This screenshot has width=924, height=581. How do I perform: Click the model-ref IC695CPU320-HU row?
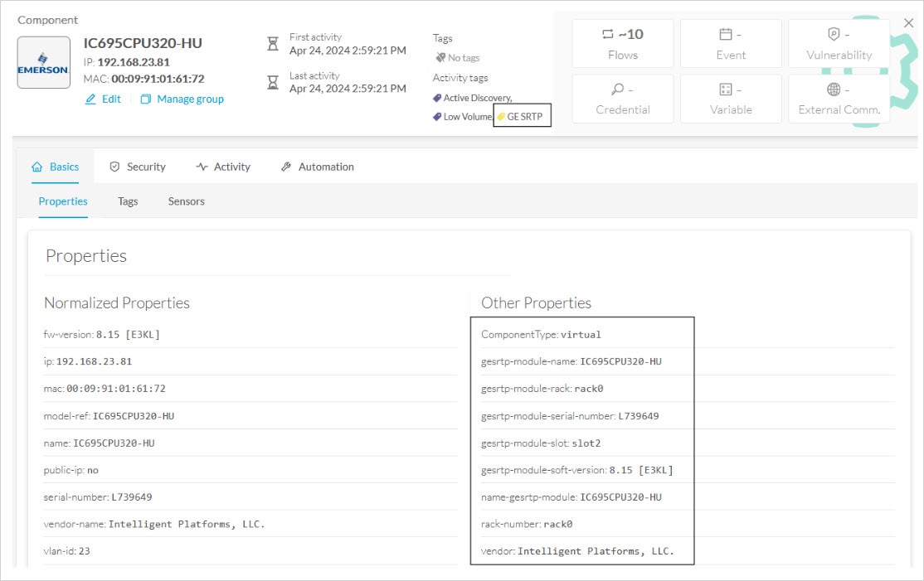(x=250, y=415)
